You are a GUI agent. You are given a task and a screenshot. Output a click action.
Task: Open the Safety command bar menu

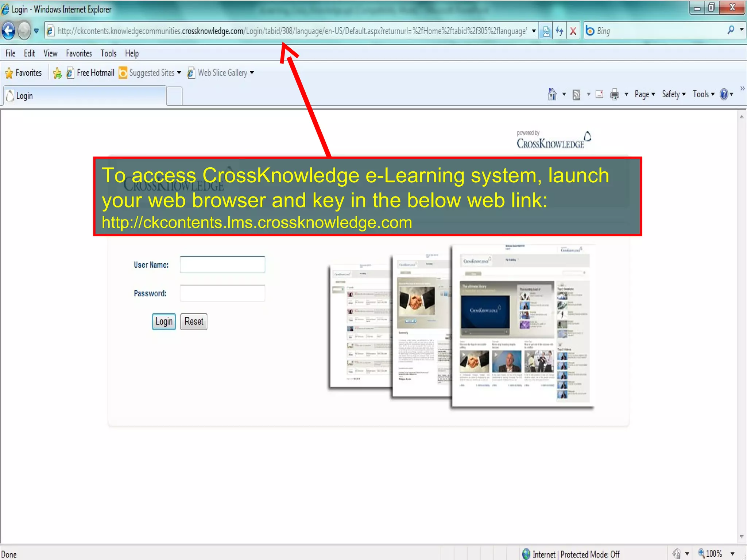click(674, 94)
